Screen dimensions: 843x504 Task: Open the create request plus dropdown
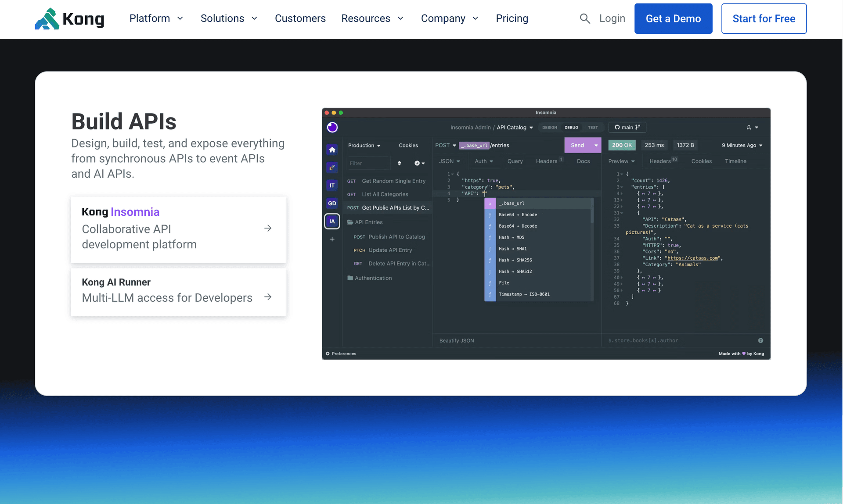click(x=419, y=163)
